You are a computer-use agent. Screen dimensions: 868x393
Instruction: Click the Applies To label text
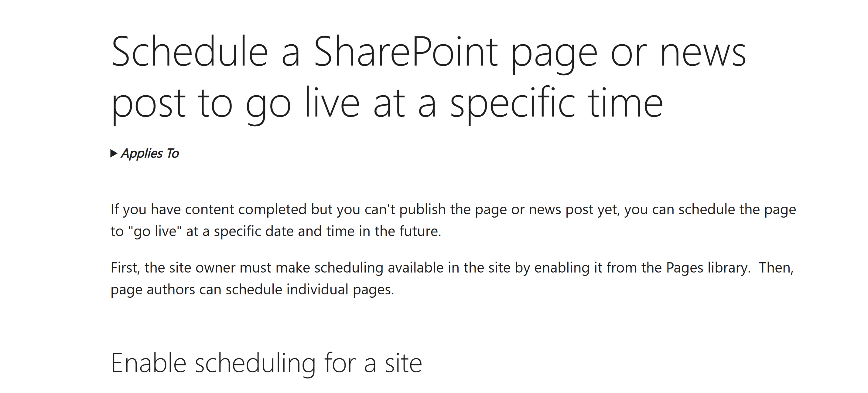point(150,154)
